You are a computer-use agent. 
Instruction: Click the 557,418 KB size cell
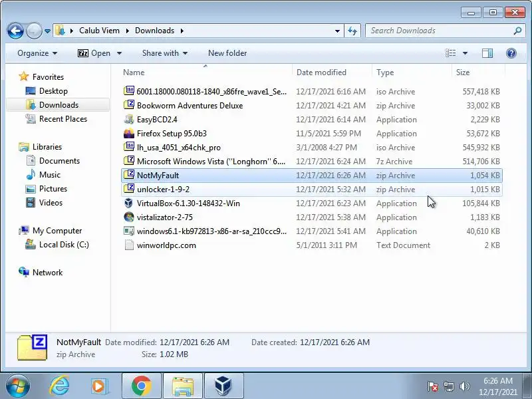pos(481,92)
